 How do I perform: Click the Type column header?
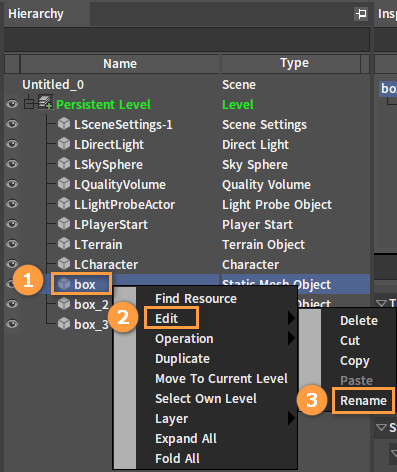point(294,63)
